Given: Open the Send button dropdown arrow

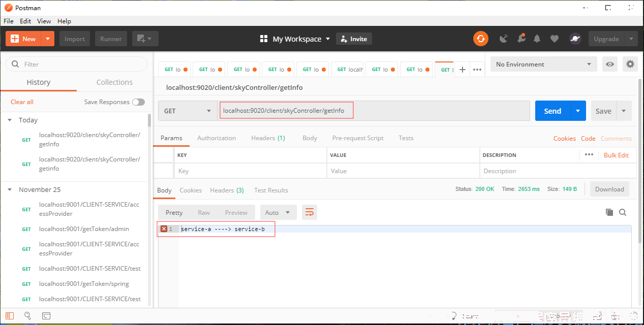Looking at the screenshot, I should tap(577, 111).
